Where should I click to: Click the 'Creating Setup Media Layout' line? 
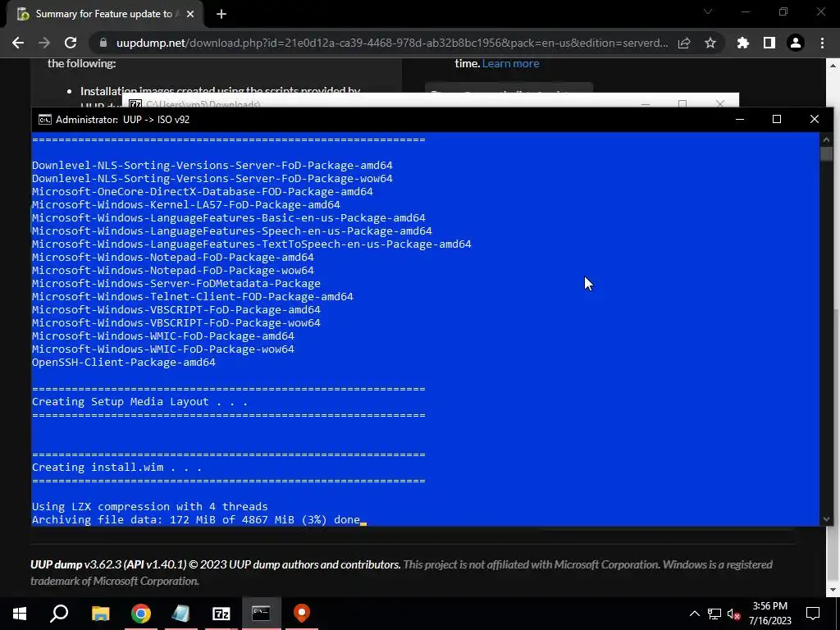[x=139, y=402]
